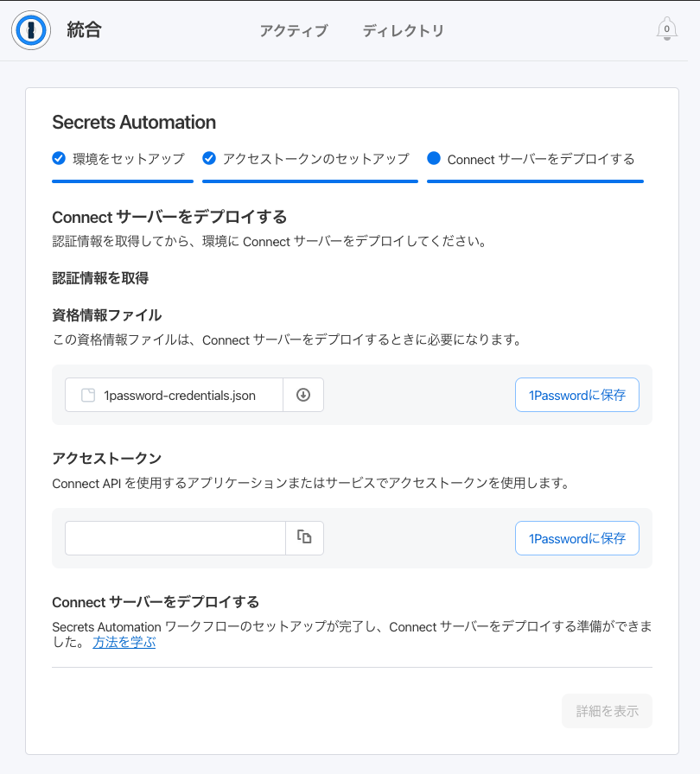
Task: Click the 1password-credentials.json filename field
Action: [174, 395]
